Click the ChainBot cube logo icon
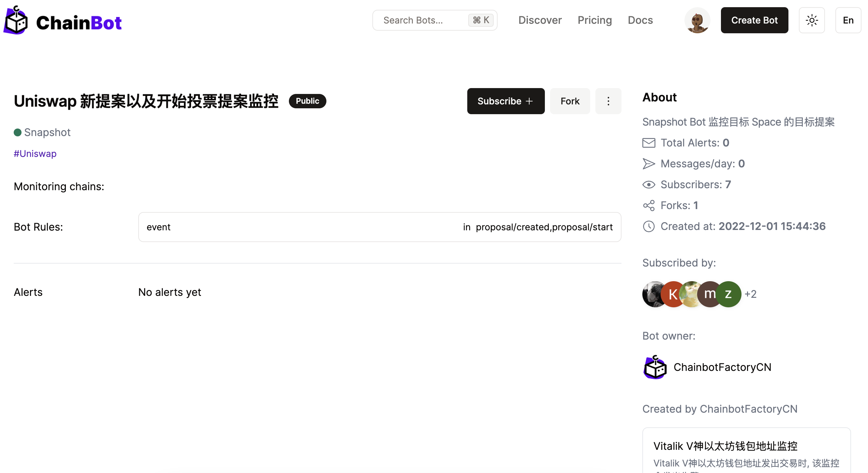The width and height of the screenshot is (868, 473). point(16,21)
